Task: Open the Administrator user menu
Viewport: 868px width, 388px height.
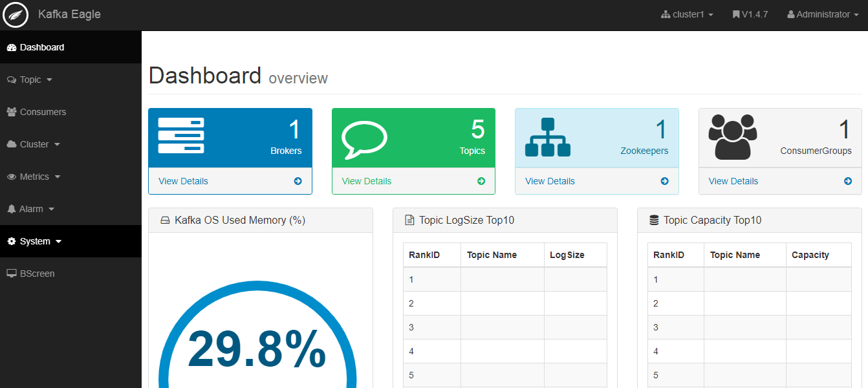Action: [x=823, y=14]
